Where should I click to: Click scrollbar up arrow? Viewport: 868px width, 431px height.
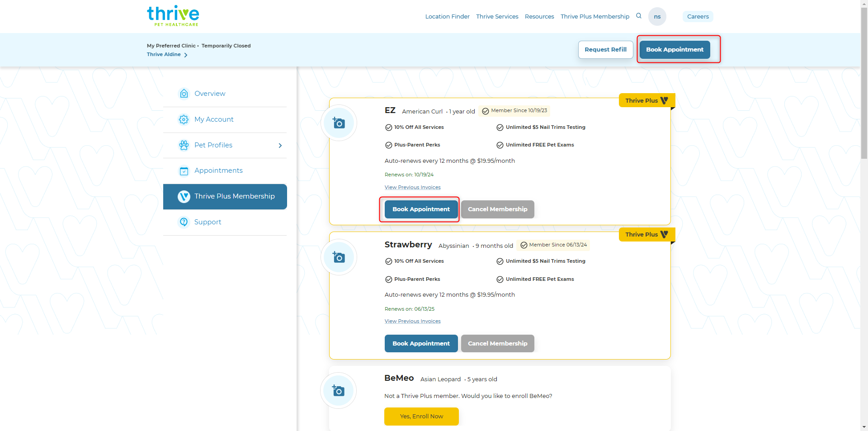[864, 3]
